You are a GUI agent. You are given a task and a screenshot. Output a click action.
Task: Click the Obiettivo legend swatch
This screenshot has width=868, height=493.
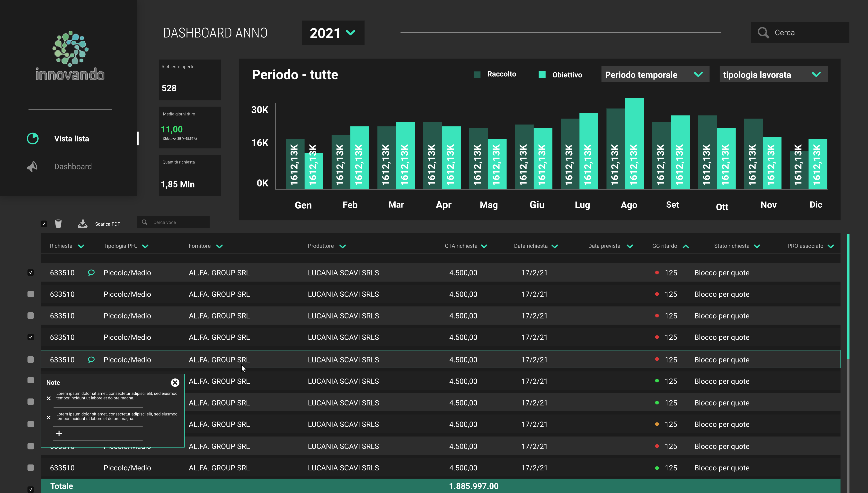[542, 74]
